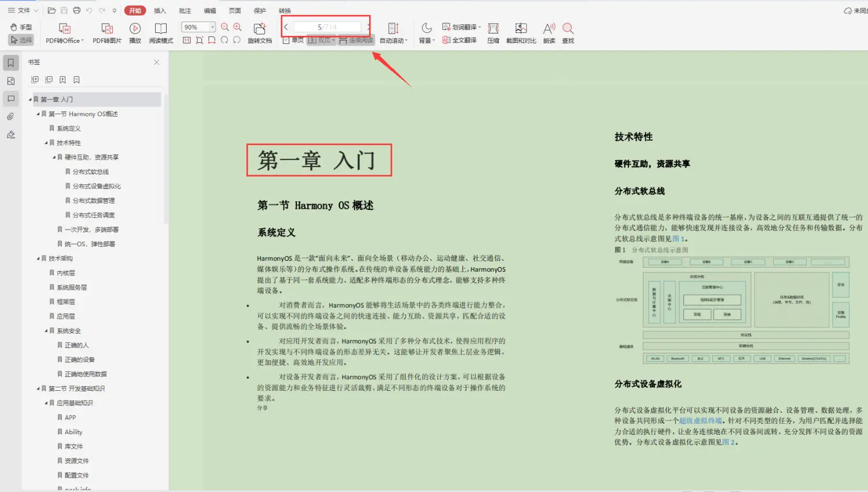Toggle 连续阅读 continuous reading
The image size is (868, 492).
356,40
